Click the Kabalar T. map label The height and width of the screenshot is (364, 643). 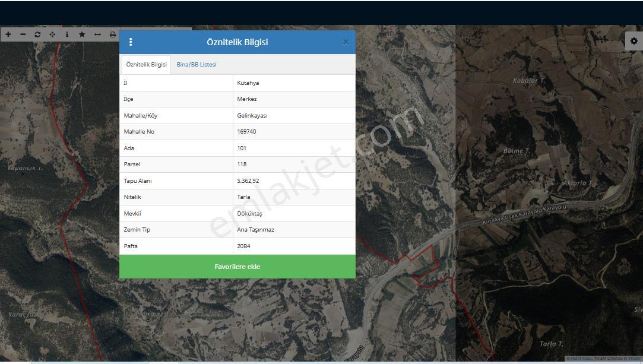point(529,81)
